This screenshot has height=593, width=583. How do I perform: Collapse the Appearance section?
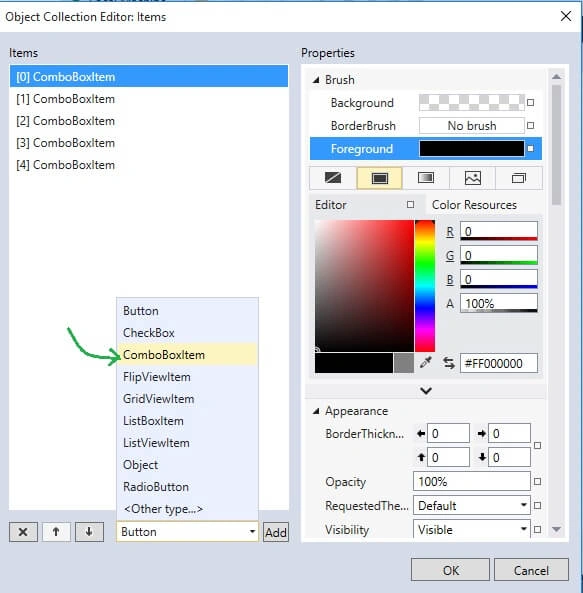pos(316,411)
